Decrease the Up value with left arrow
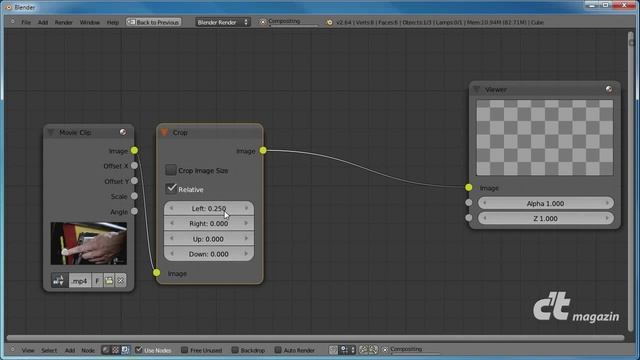This screenshot has height=360, width=640. pyautogui.click(x=171, y=239)
